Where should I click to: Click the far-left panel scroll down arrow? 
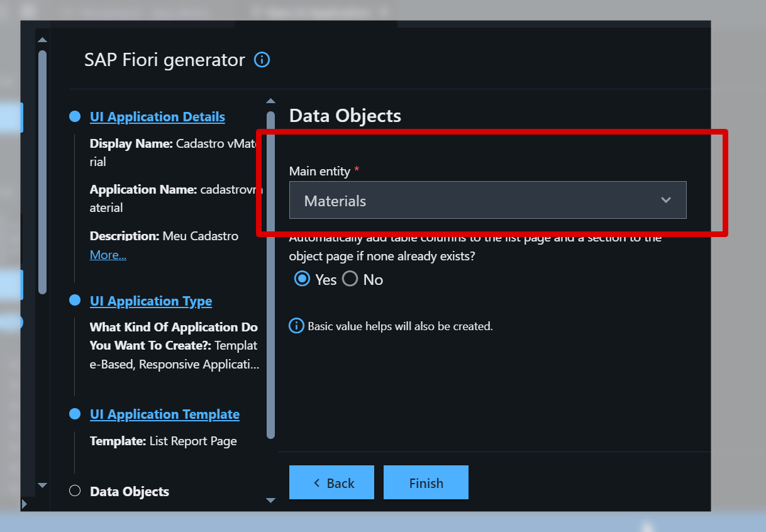pos(42,485)
